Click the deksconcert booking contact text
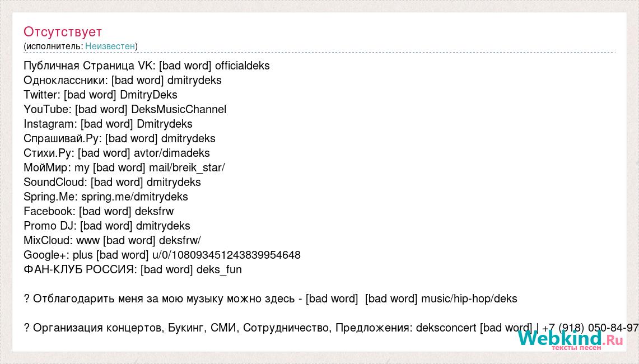 pyautogui.click(x=446, y=328)
